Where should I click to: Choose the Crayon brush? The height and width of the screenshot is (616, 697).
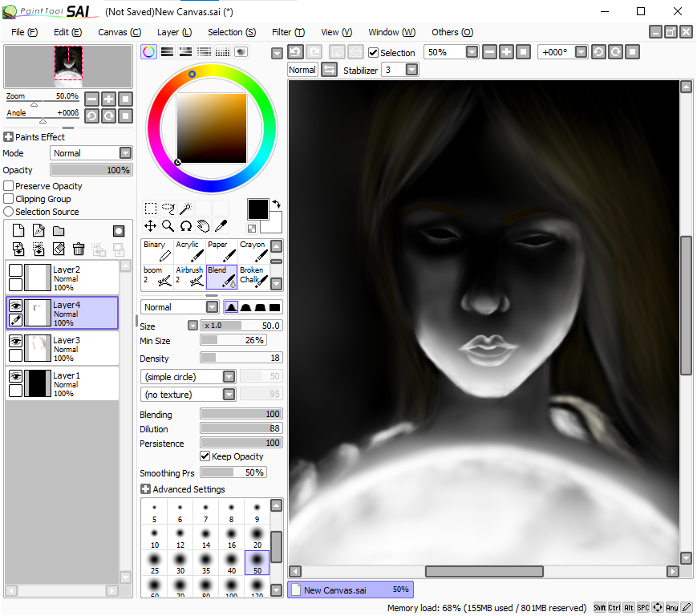(x=253, y=251)
